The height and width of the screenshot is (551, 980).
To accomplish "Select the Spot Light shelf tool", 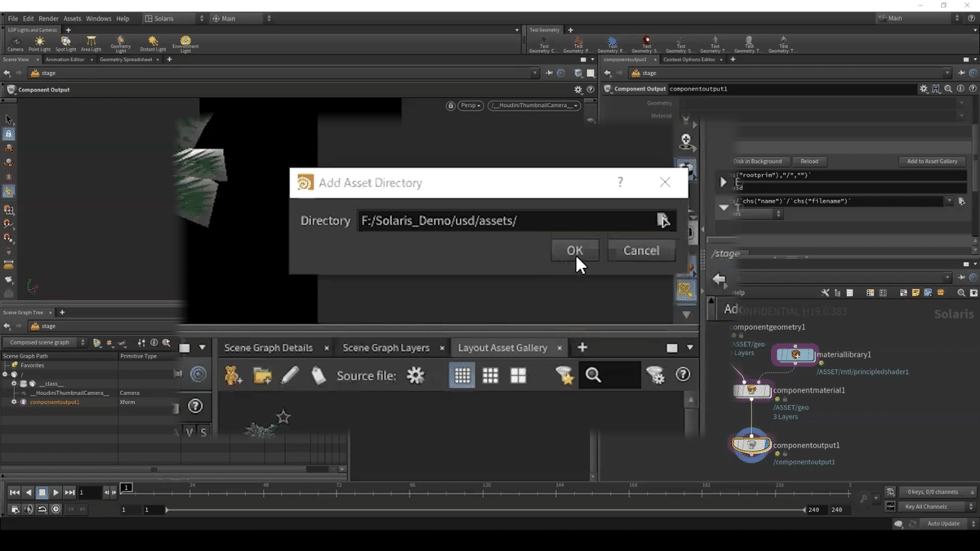I will [65, 44].
